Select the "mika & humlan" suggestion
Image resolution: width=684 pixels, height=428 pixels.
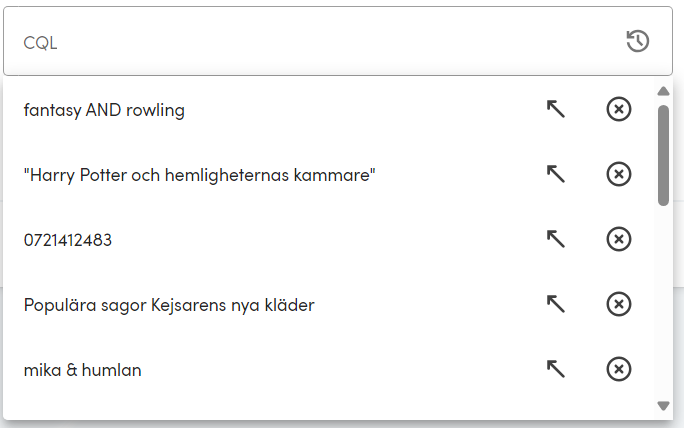tap(82, 369)
